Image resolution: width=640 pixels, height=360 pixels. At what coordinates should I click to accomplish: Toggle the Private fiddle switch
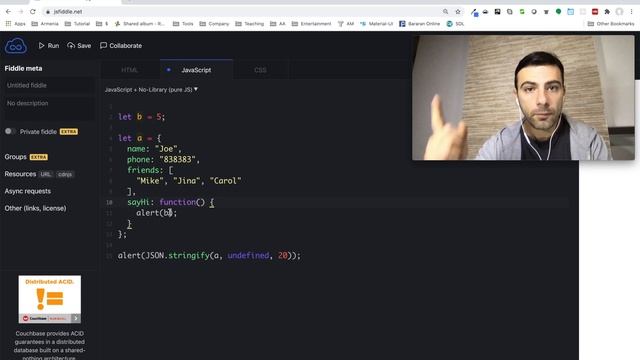pyautogui.click(x=10, y=131)
